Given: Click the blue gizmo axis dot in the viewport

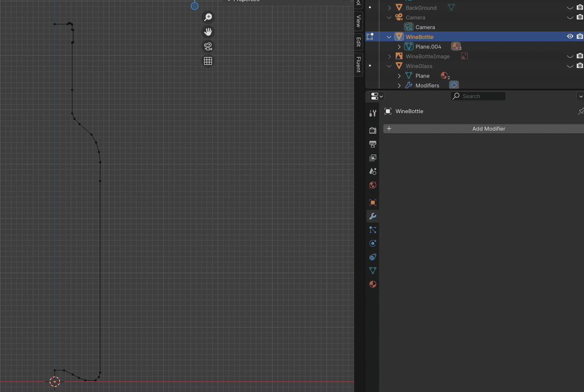Looking at the screenshot, I should point(195,6).
